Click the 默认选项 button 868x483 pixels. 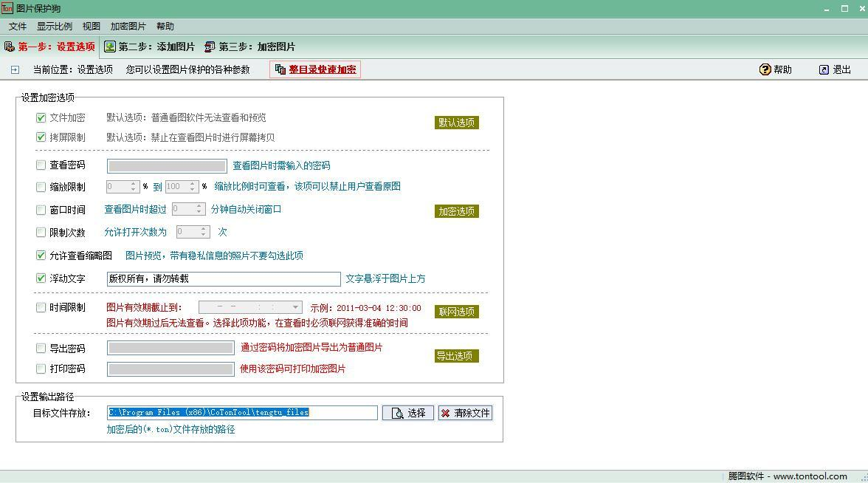(456, 123)
